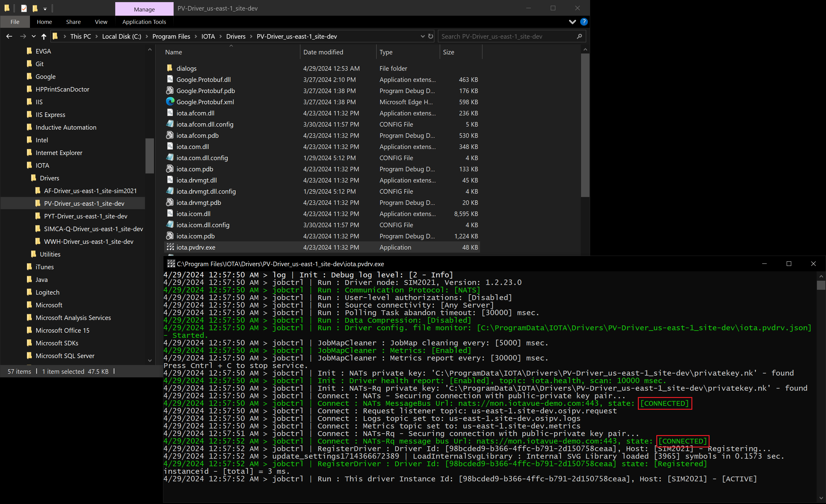
Task: Select the EVGA folder in tree
Action: tap(43, 51)
